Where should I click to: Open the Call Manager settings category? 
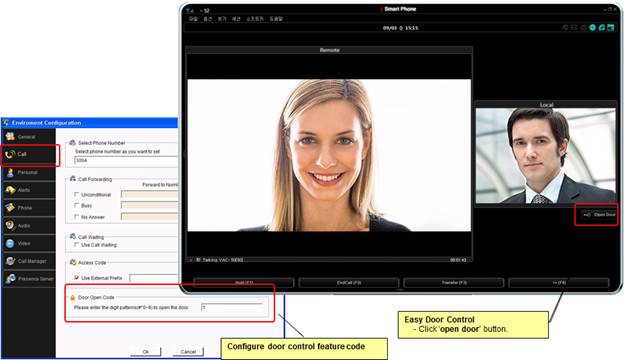coord(28,261)
